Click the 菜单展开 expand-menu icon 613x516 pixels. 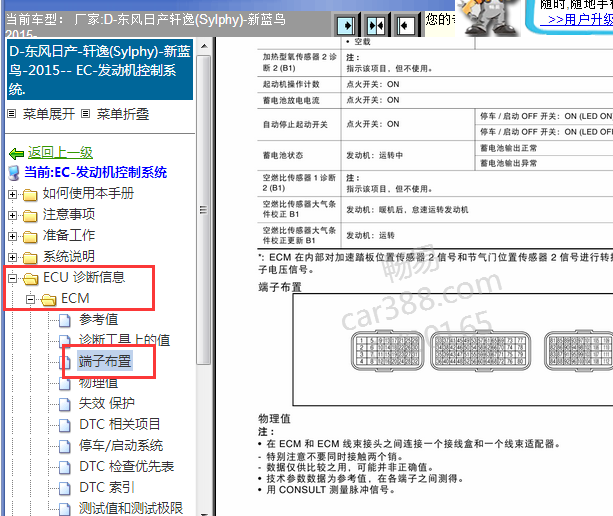point(12,114)
